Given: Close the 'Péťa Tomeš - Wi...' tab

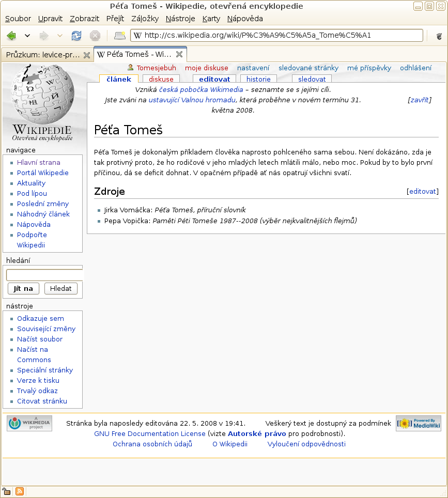Looking at the screenshot, I should 179,54.
